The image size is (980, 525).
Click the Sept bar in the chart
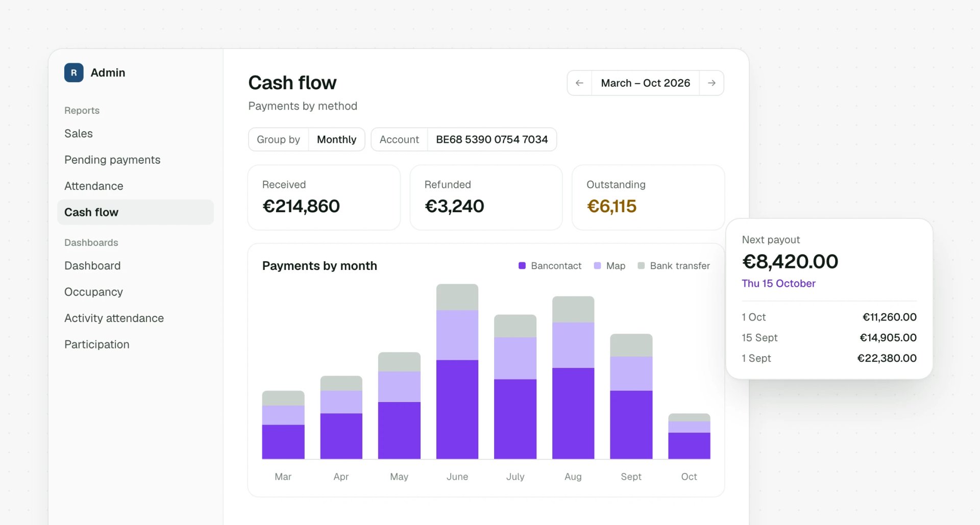pyautogui.click(x=631, y=396)
